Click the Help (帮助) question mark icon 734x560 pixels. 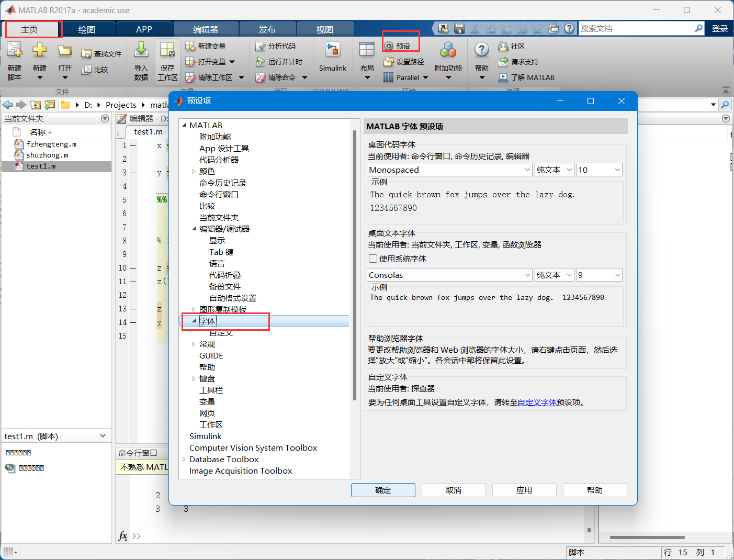click(482, 50)
